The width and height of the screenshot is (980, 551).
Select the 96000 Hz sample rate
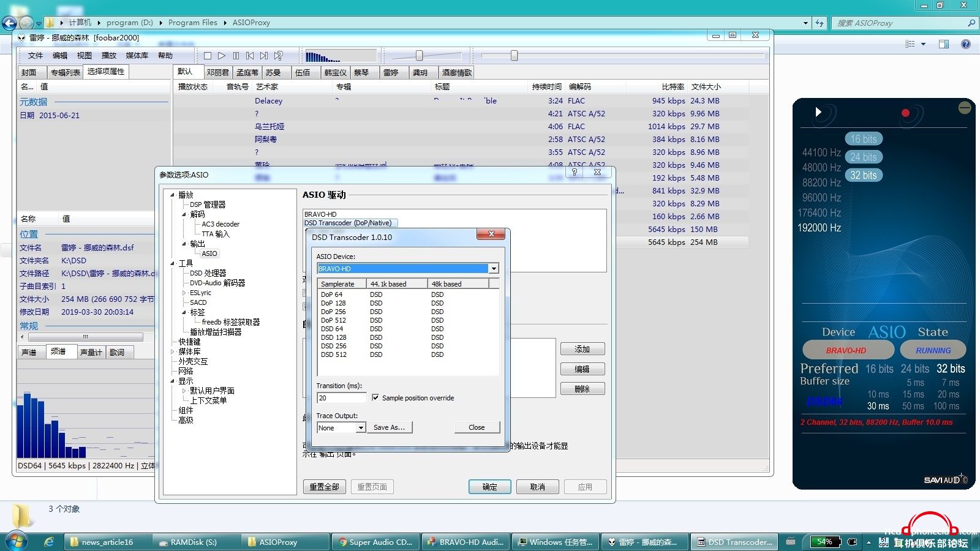point(821,198)
